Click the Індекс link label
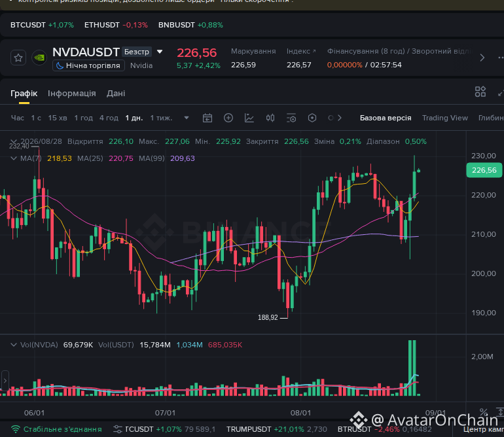Screen dimensions: 504x437 tap(301, 52)
